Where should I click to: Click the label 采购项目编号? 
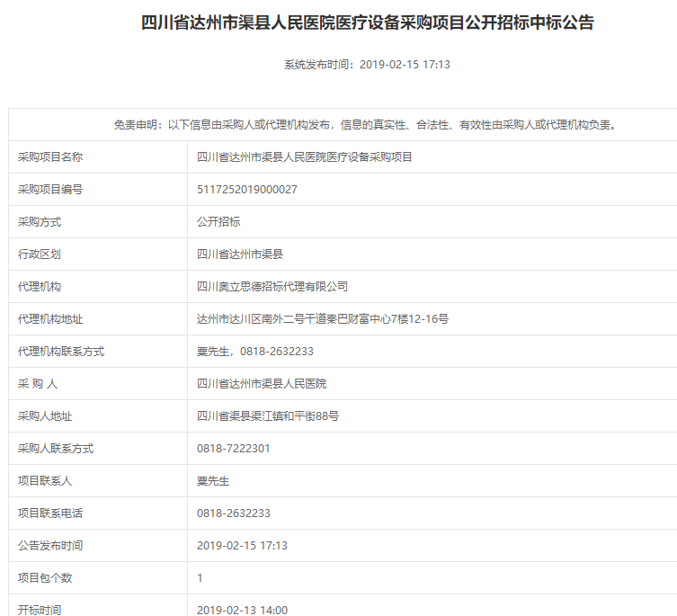click(x=50, y=189)
